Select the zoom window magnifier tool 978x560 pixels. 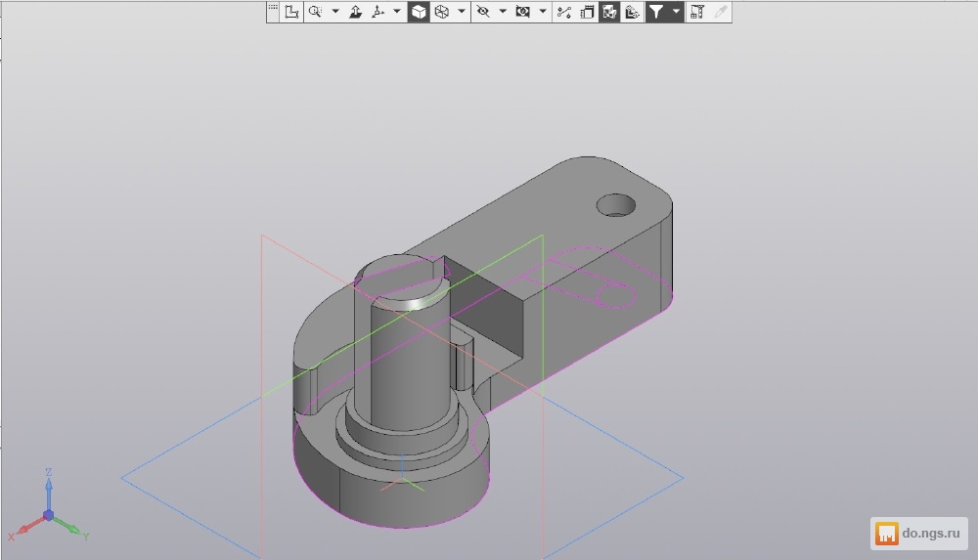point(316,12)
